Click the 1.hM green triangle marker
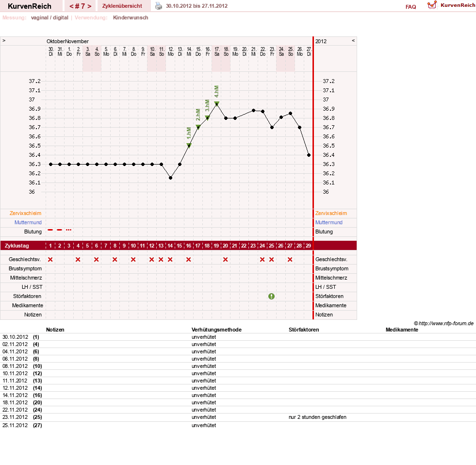The height and width of the screenshot is (465, 476). coord(189,146)
